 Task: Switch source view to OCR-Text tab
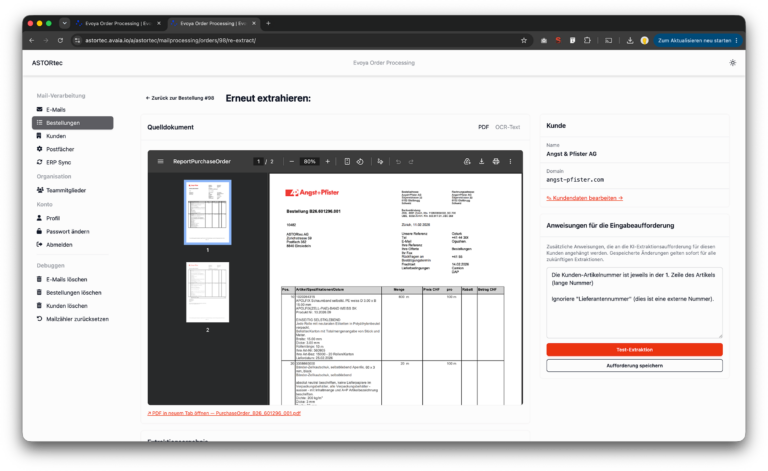tap(507, 127)
